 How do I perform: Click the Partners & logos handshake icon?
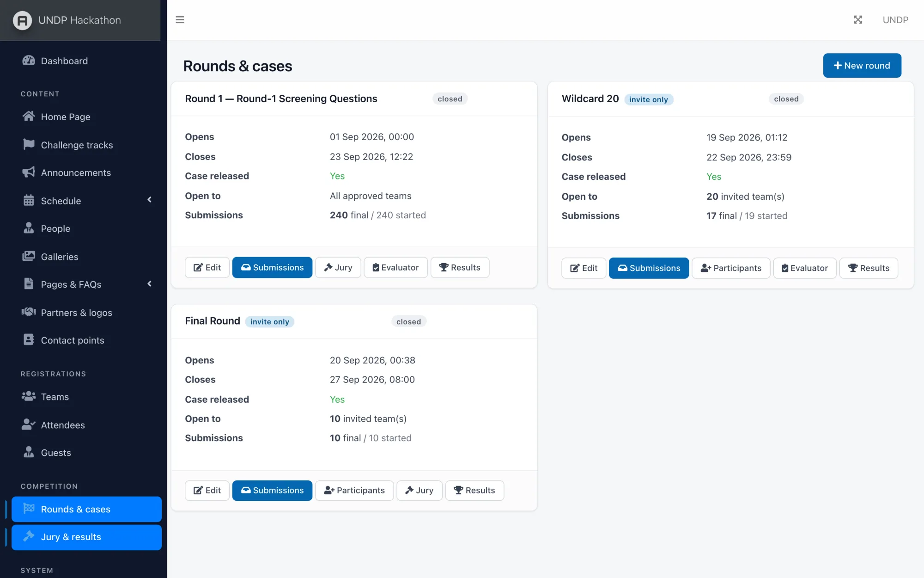[29, 312]
